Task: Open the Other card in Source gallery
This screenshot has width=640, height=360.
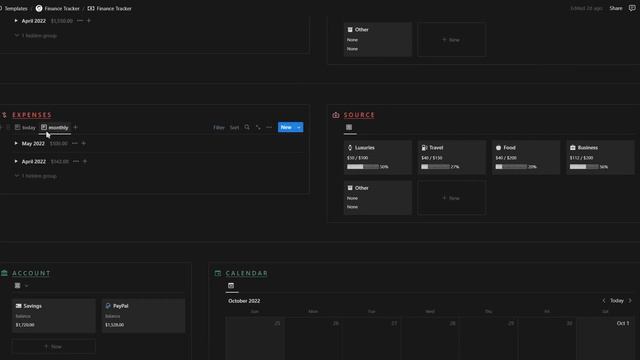Action: click(x=378, y=198)
